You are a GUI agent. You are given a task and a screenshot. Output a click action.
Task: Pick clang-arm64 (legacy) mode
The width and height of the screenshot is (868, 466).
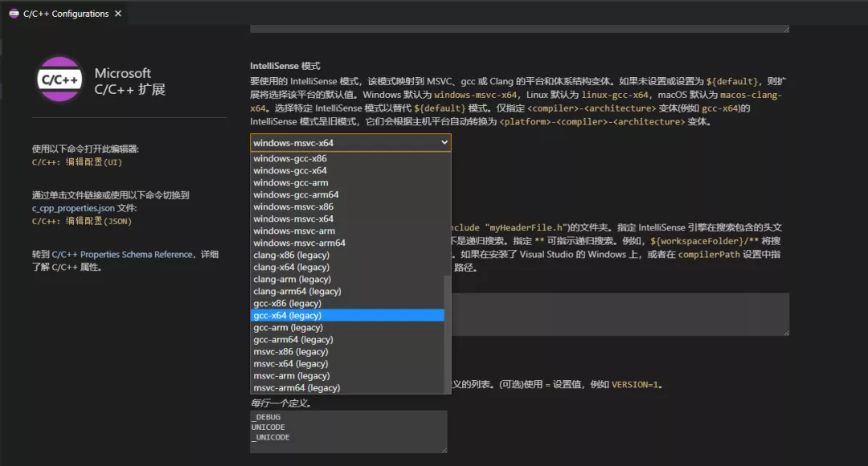point(347,292)
